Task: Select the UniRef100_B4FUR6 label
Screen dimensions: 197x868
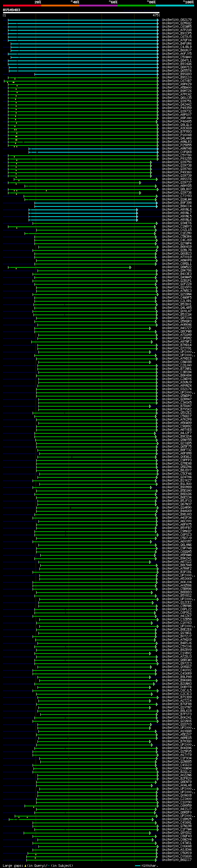Action: pos(177,43)
